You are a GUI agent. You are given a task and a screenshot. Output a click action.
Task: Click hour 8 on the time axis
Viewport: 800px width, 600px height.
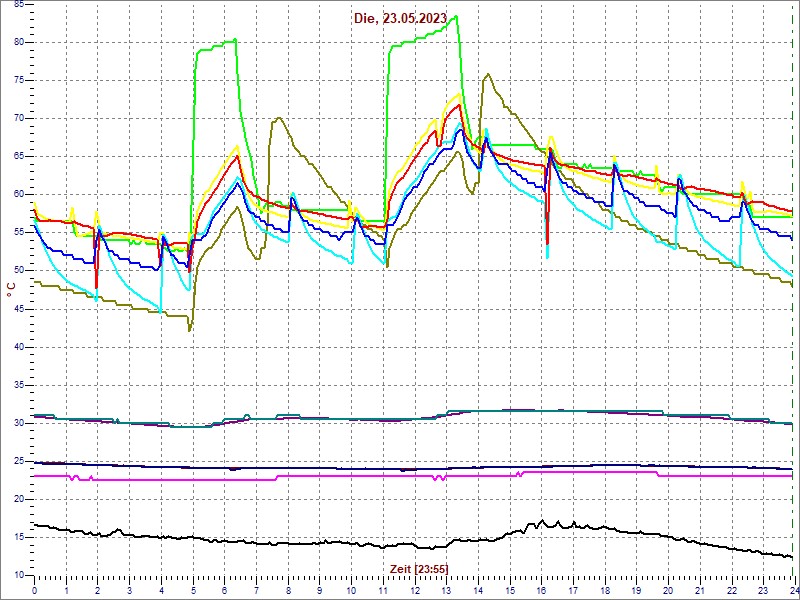[287, 590]
